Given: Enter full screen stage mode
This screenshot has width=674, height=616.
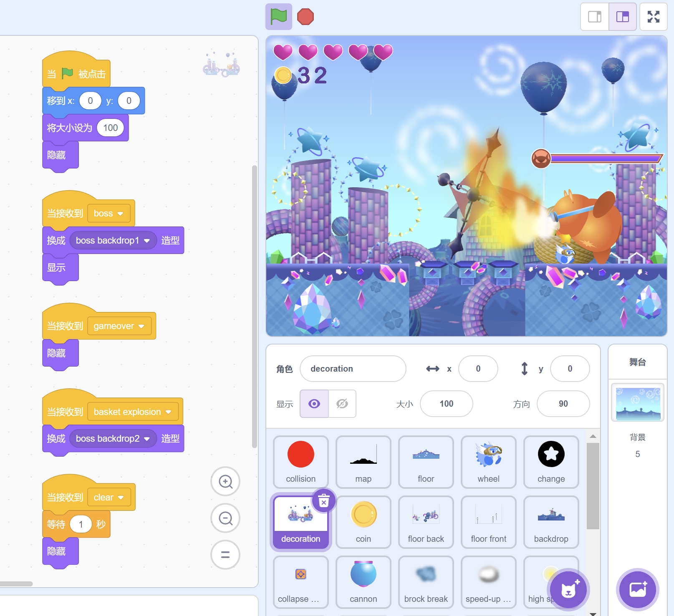Looking at the screenshot, I should click(653, 17).
